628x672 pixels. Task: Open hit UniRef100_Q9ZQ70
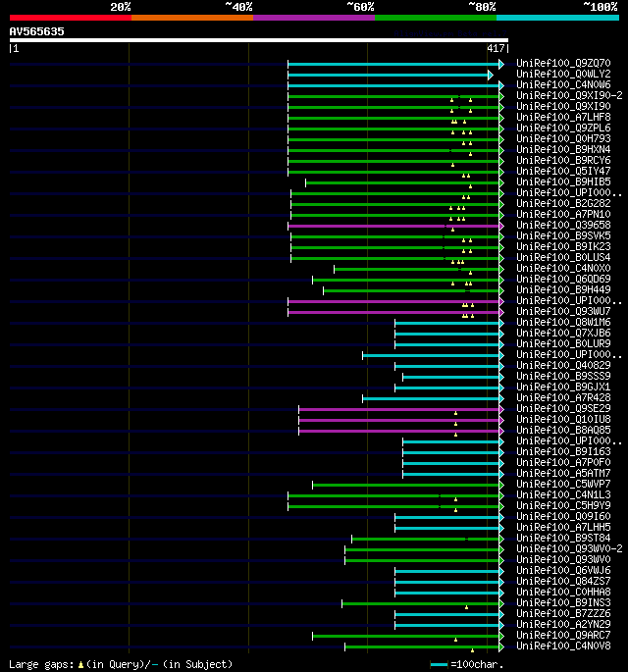563,63
